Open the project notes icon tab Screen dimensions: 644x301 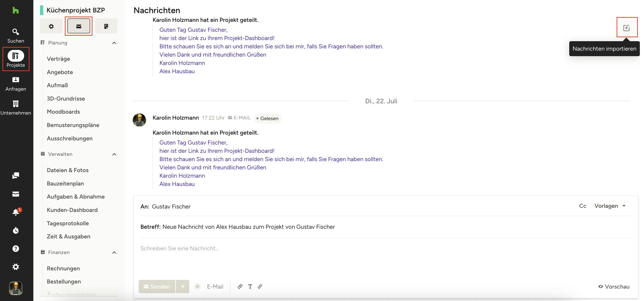click(106, 26)
